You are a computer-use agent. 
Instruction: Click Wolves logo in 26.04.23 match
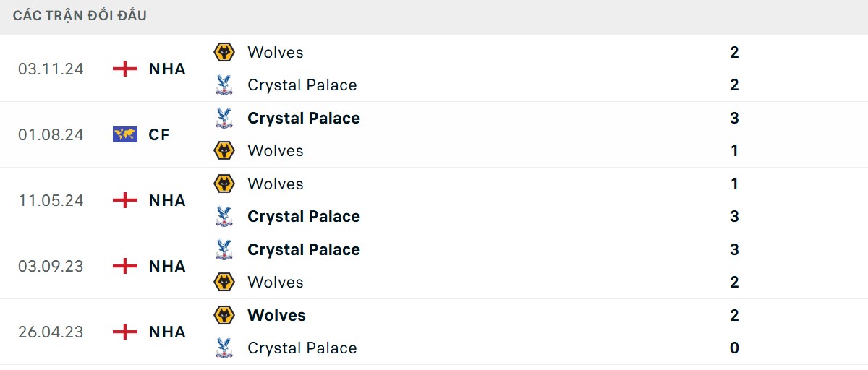225,315
